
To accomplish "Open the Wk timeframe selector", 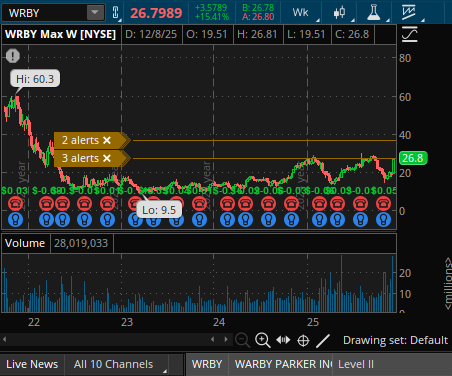I will click(x=301, y=13).
